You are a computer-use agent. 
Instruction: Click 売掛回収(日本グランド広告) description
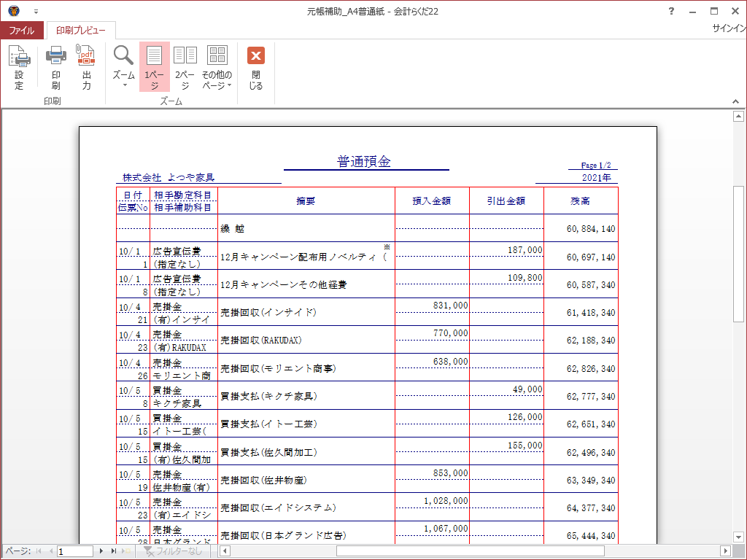point(283,536)
